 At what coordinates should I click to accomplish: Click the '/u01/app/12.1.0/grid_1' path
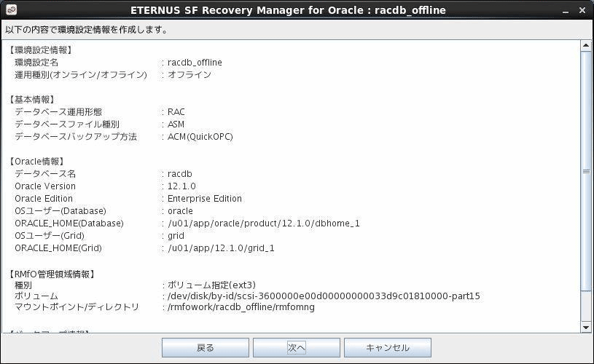[221, 248]
